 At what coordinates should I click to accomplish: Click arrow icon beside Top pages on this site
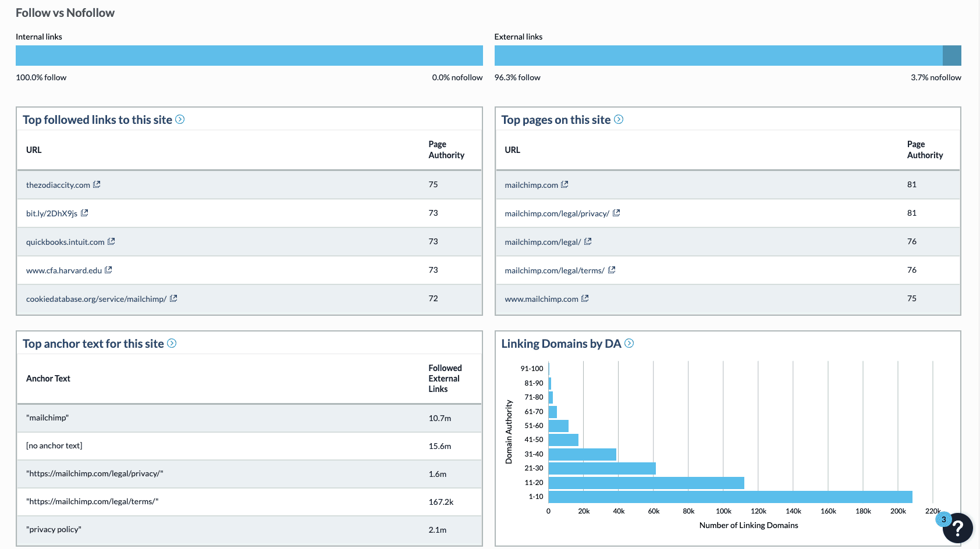click(619, 119)
